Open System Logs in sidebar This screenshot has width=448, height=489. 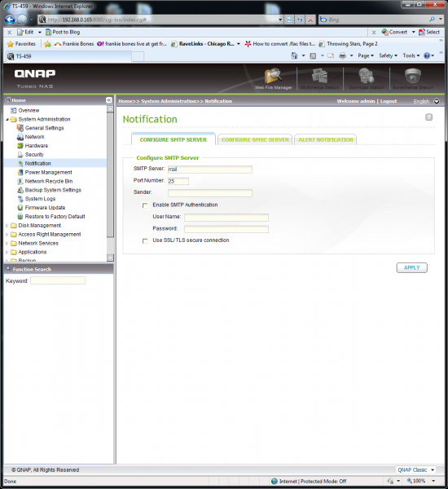click(x=40, y=199)
